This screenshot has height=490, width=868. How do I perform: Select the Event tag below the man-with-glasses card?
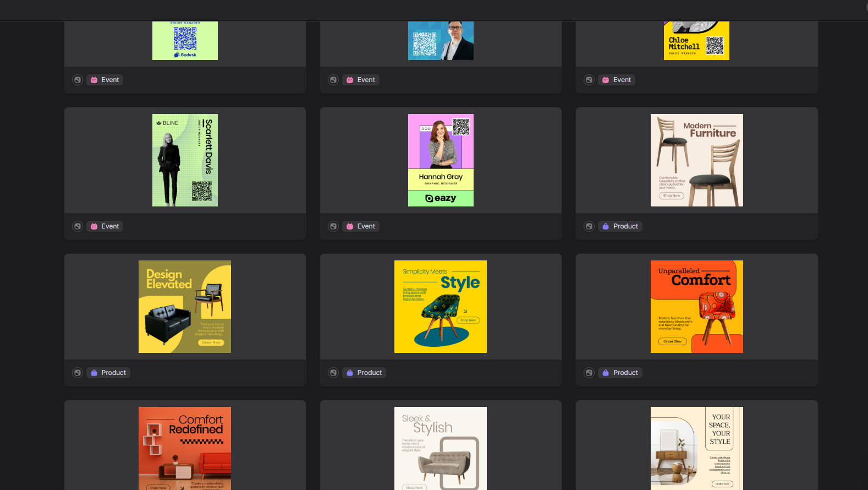coord(361,80)
